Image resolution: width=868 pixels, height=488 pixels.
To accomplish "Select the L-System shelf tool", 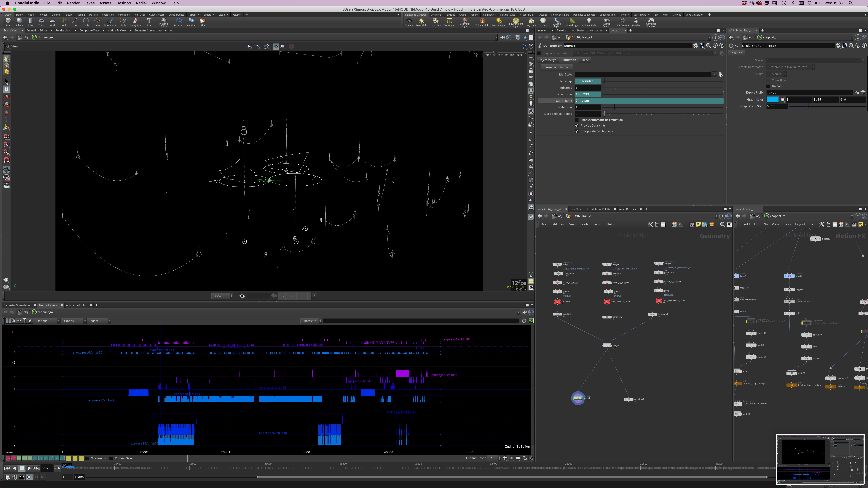I will coord(179,22).
